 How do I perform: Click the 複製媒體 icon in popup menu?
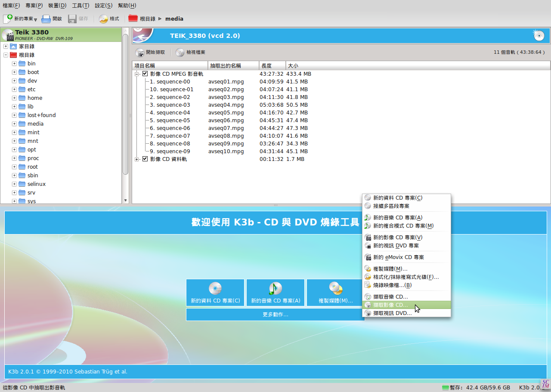pos(368,269)
